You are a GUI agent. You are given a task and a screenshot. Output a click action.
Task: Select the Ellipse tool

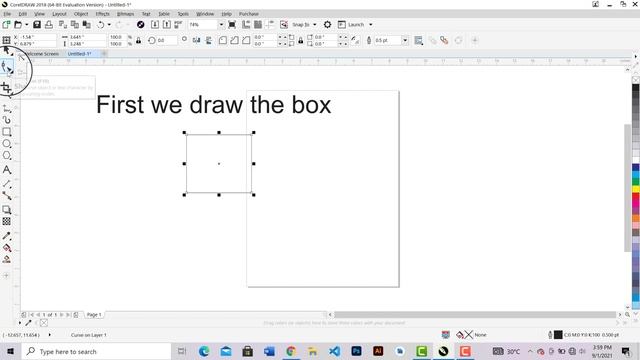[7, 144]
